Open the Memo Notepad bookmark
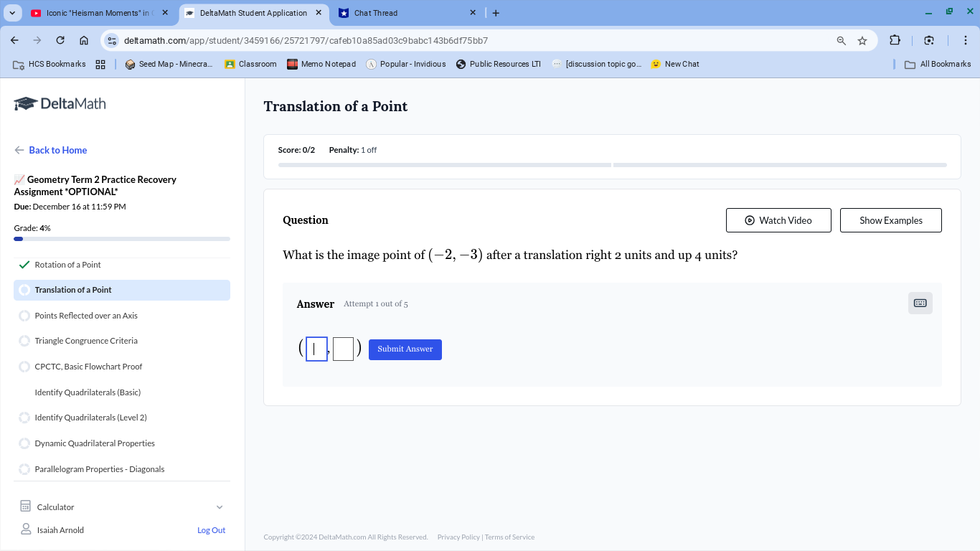The image size is (980, 551). pos(321,64)
